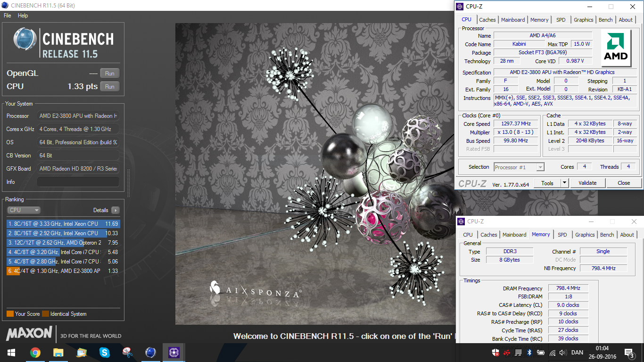Switch to CPU tab in the lower CPU-Z window

pyautogui.click(x=468, y=235)
